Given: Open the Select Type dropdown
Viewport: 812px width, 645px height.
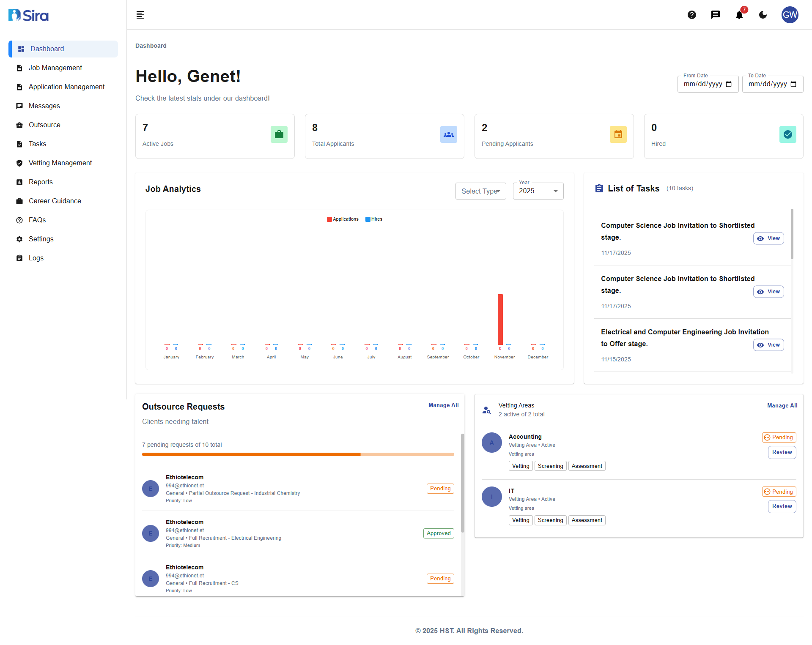Looking at the screenshot, I should tap(480, 191).
